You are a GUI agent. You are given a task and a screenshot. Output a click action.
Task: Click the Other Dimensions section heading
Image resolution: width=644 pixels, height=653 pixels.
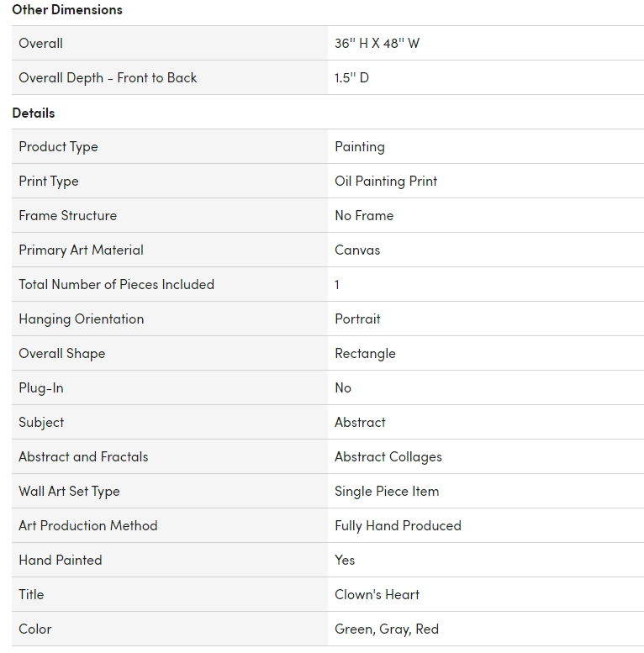(67, 10)
